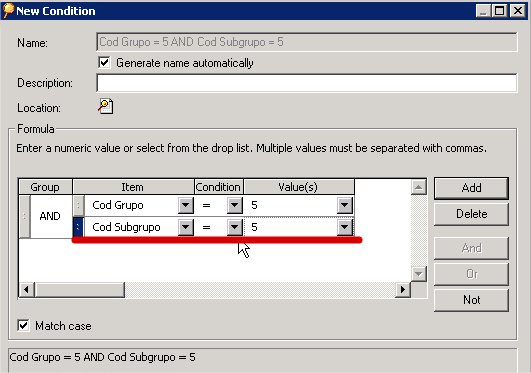
Task: Click the New Condition title bar icon
Action: point(8,10)
